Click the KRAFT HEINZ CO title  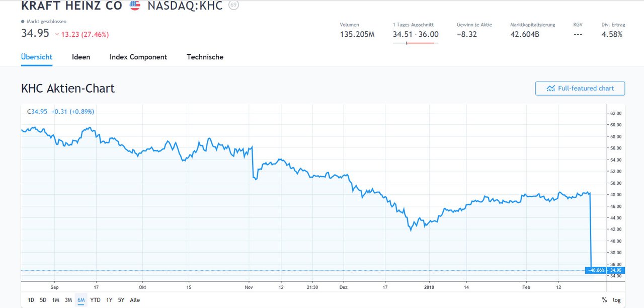coord(71,6)
